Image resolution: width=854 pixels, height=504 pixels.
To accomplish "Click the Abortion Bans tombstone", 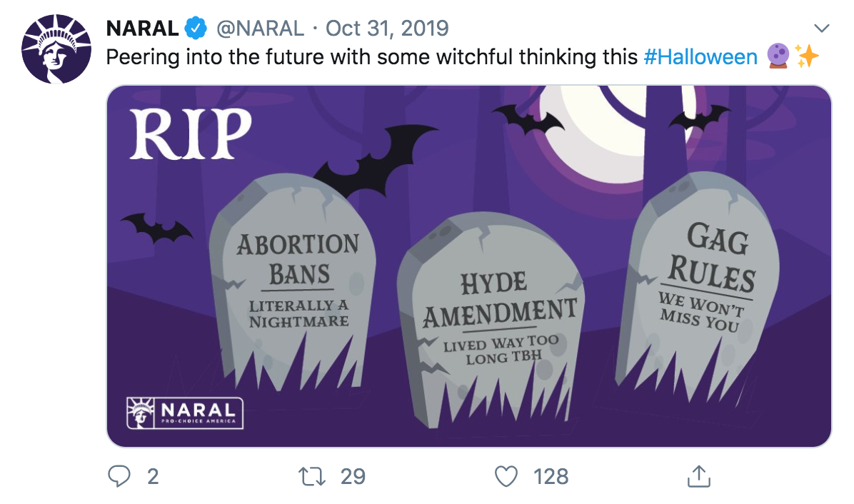I will click(293, 283).
